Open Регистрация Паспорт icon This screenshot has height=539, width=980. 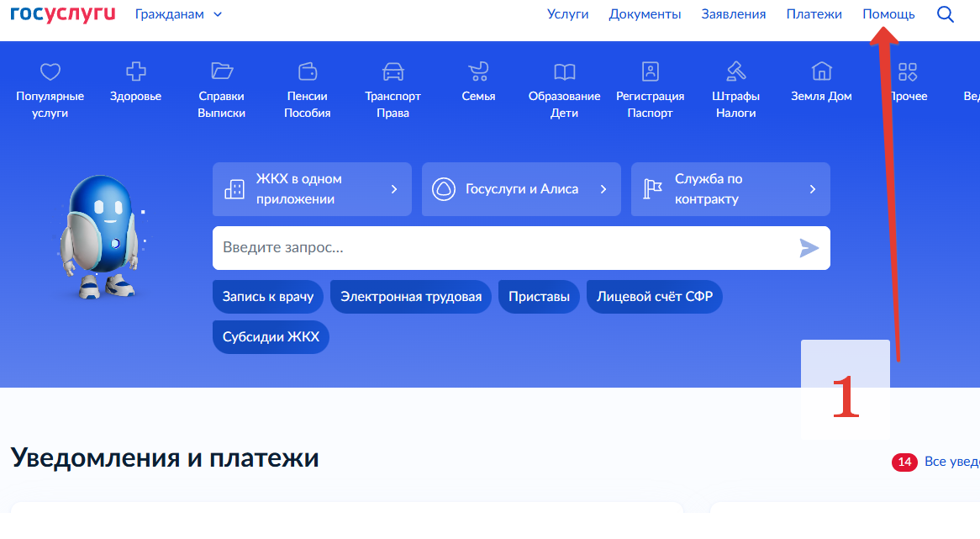coord(650,71)
